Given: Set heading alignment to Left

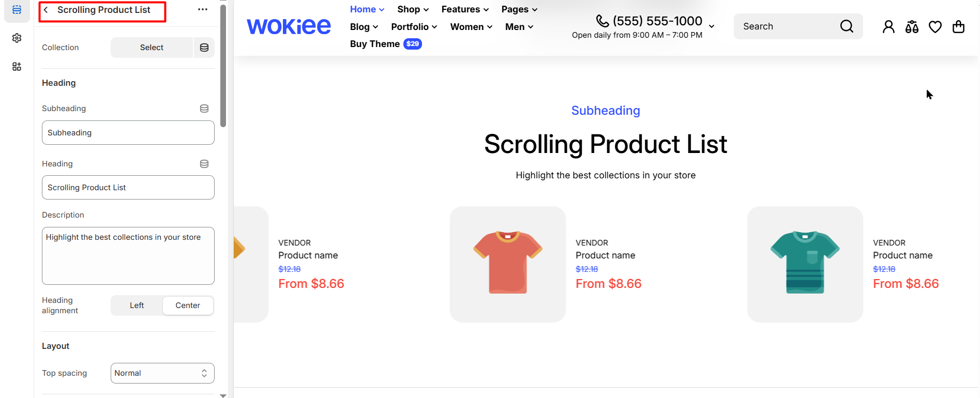Looking at the screenshot, I should [x=137, y=305].
